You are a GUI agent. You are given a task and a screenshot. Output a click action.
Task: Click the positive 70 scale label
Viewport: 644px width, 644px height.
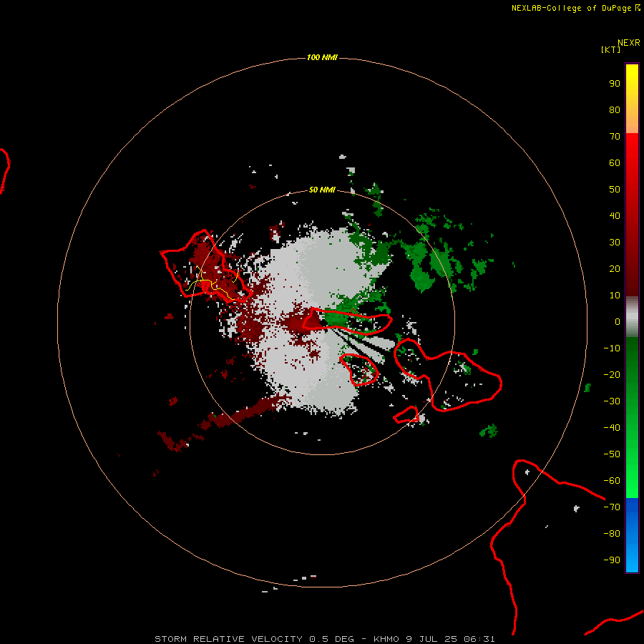click(x=615, y=137)
